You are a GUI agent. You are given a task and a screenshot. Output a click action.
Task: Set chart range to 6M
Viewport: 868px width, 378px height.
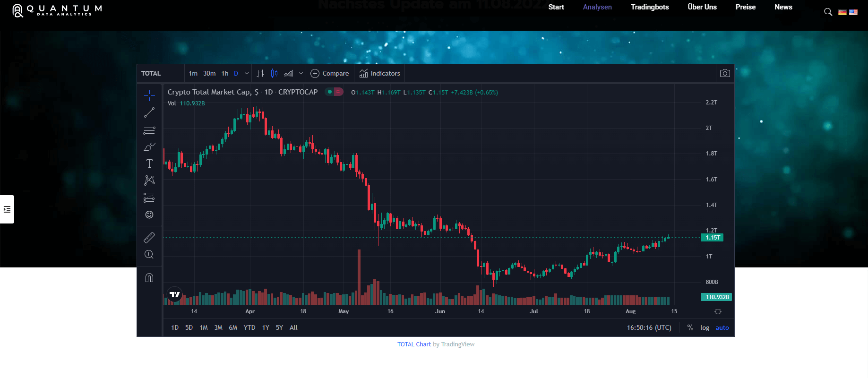pyautogui.click(x=233, y=327)
